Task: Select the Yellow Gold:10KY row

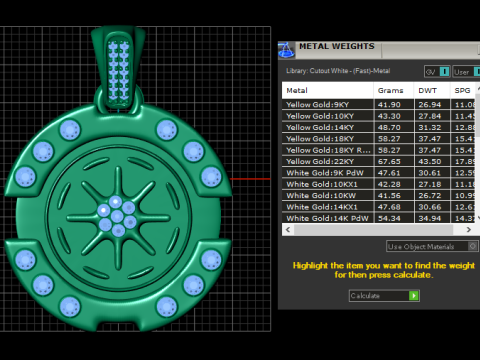Action: coord(378,116)
